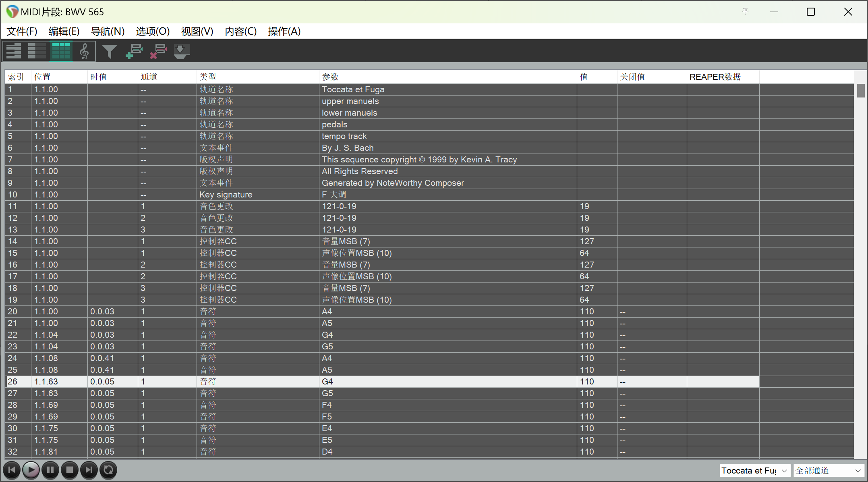
Task: Select Generated by NoteWorthy Composer row
Action: [429, 183]
